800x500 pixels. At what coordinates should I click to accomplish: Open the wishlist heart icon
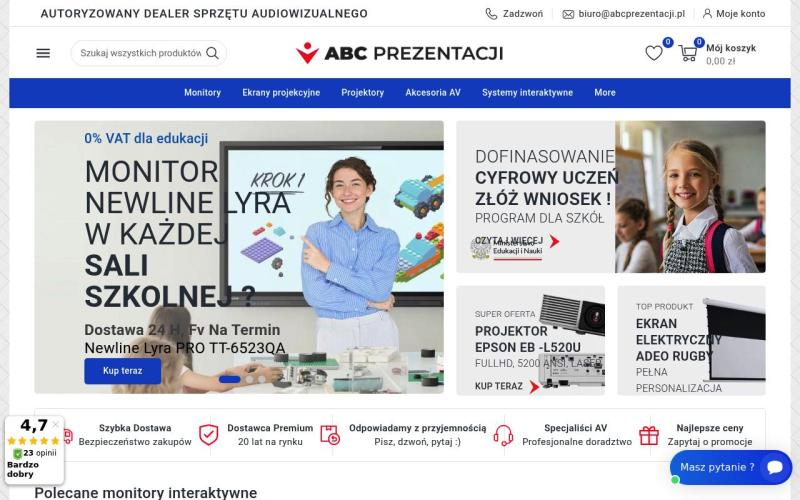click(x=654, y=53)
